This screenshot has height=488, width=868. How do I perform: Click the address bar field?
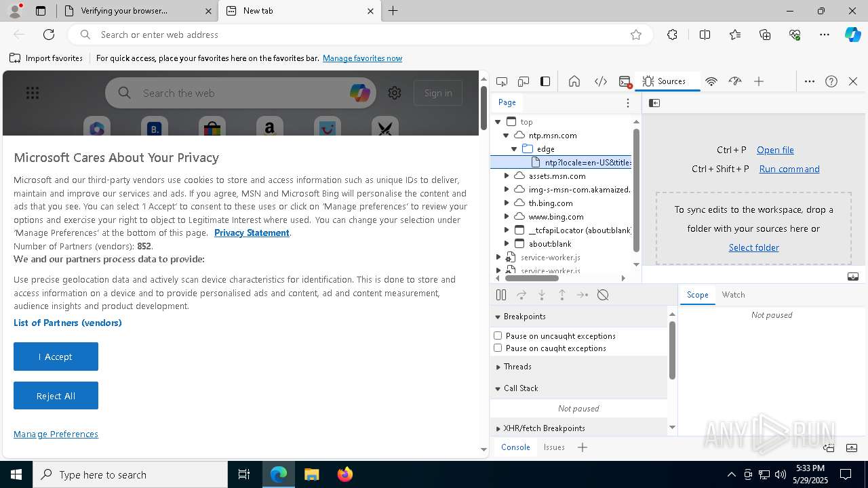360,35
